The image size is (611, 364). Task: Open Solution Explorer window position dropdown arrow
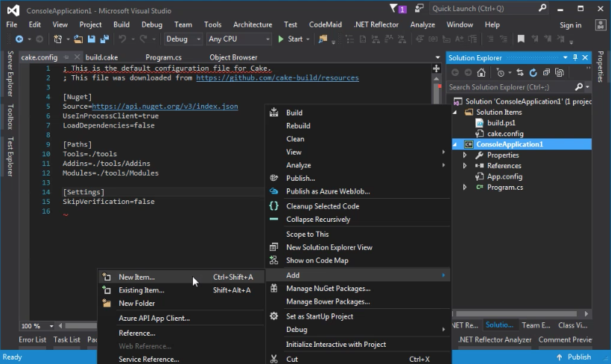pos(565,57)
